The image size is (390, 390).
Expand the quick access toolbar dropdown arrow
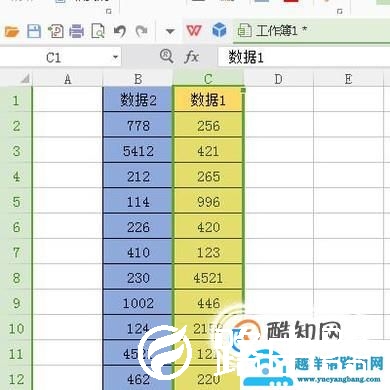[x=170, y=32]
